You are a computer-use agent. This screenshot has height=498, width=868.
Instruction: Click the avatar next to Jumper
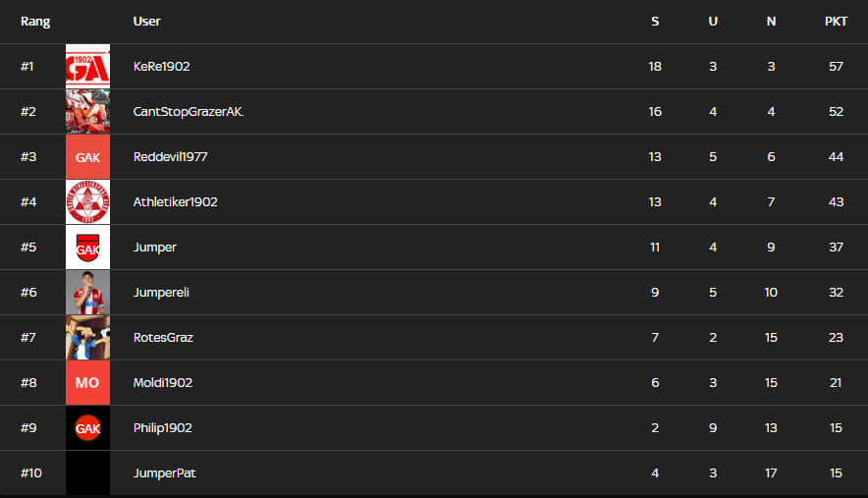(87, 248)
